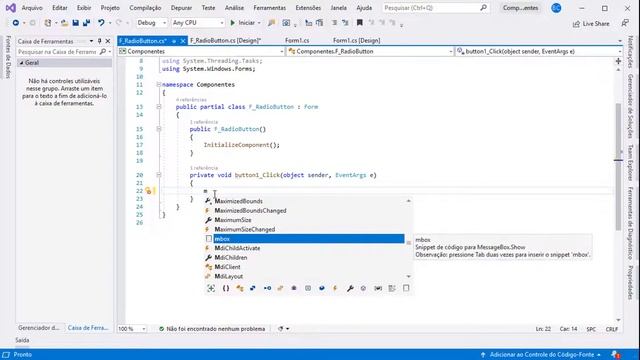Click the editor vertical scrollbar thumb
This screenshot has width=640, height=360.
618,167
